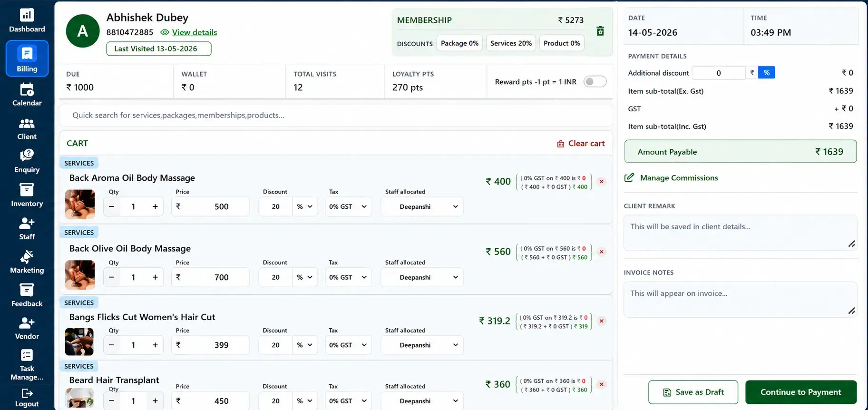The image size is (868, 410).
Task: Remove Back Aroma Oil Body Massage item
Action: pos(602,181)
